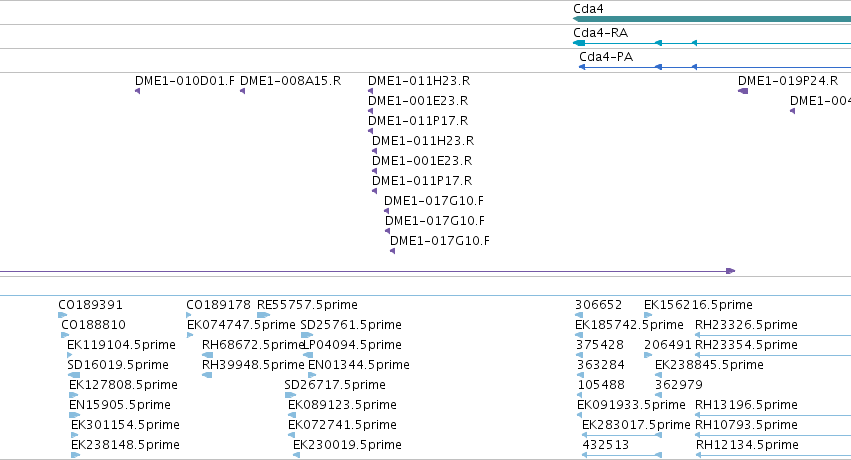The image size is (851, 460).
Task: Click the 362979 feature label
Action: pyautogui.click(x=679, y=385)
